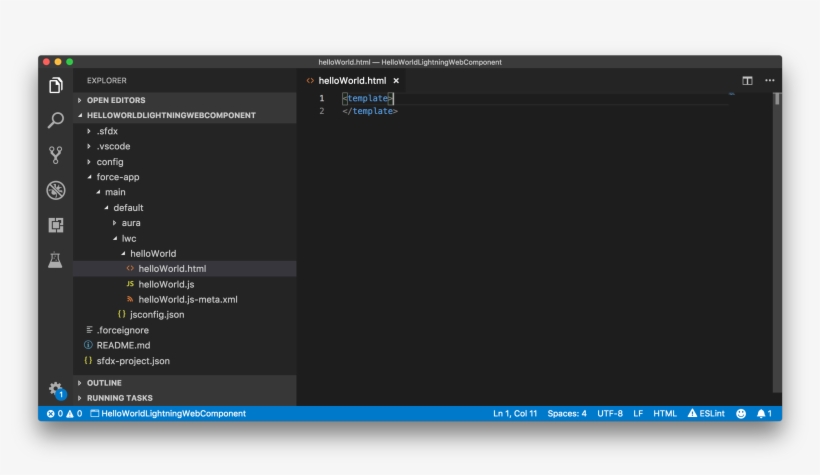The width and height of the screenshot is (820, 475).
Task: Open the .forceignore file
Action: point(185,330)
